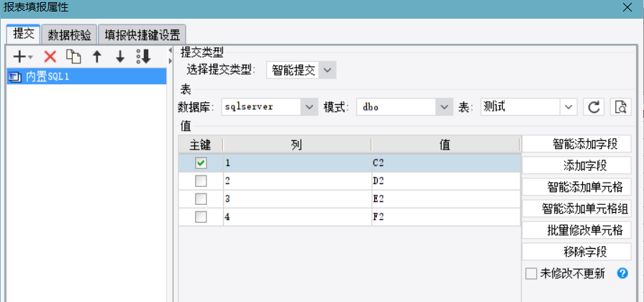Open the 填报快捷键设置 tab
Screen dimensions: 644x302
point(142,35)
